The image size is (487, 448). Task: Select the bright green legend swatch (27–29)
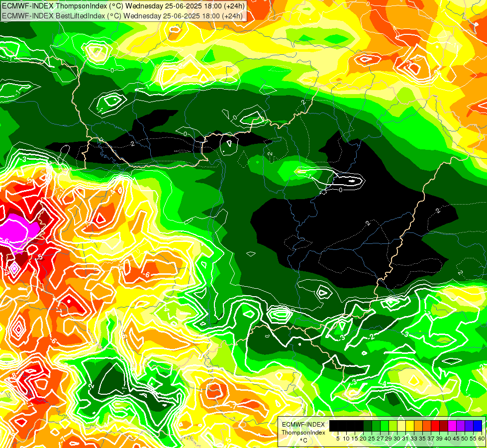click(385, 426)
